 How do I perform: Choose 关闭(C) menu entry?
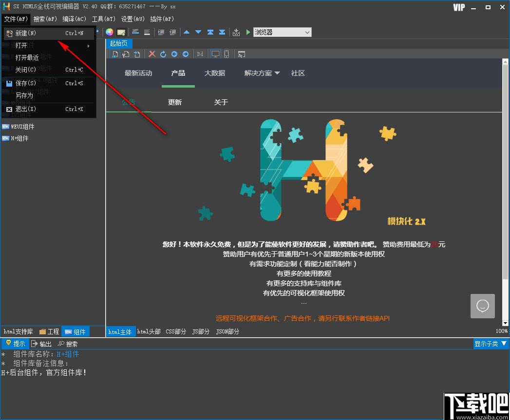click(x=49, y=70)
